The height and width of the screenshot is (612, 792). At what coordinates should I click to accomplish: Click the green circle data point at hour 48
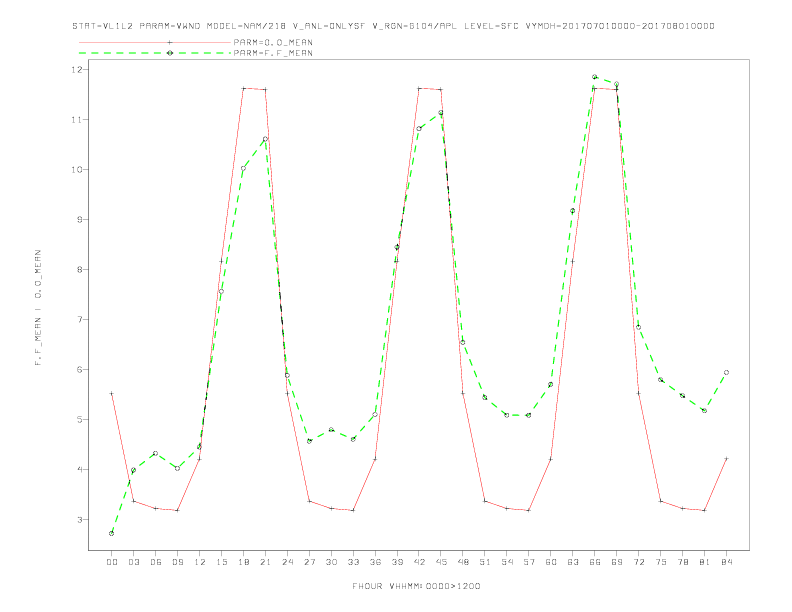463,343
